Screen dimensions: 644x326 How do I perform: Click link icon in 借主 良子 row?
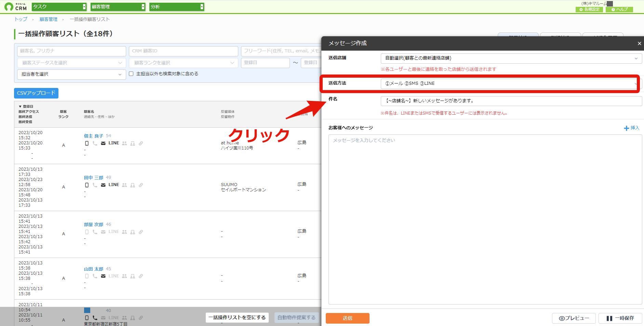[x=141, y=143]
